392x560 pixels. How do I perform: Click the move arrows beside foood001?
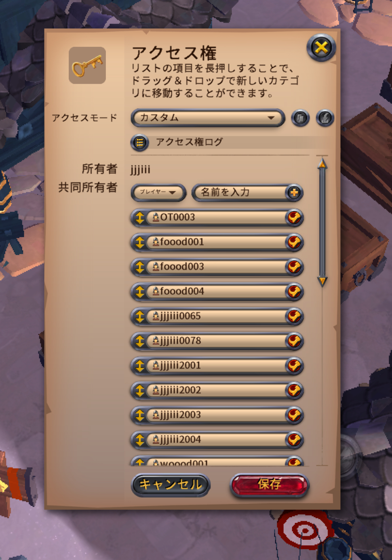pos(140,242)
